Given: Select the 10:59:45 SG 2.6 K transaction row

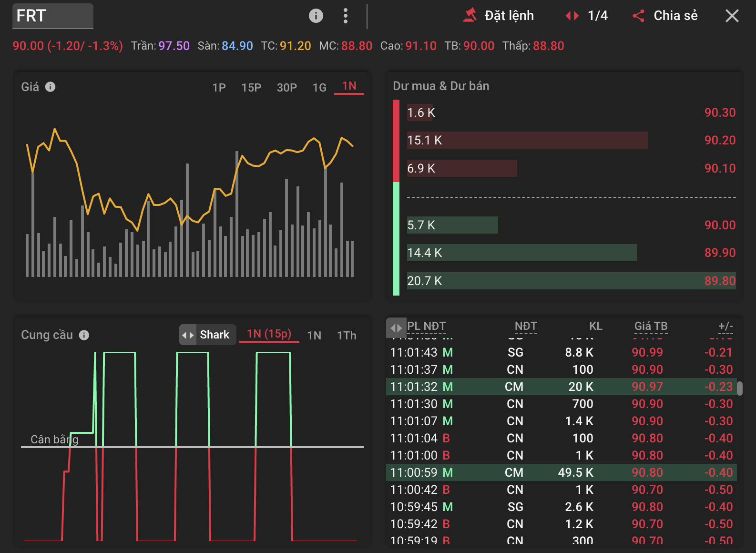Looking at the screenshot, I should [562, 507].
